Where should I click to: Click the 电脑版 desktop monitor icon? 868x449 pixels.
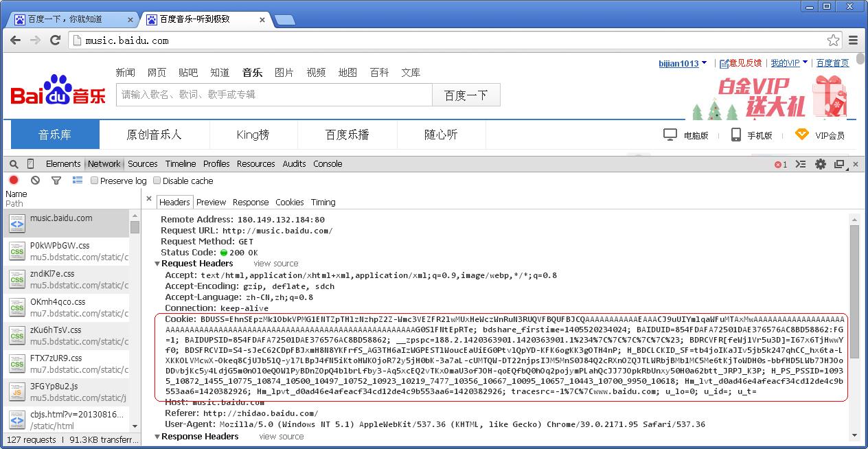point(670,135)
